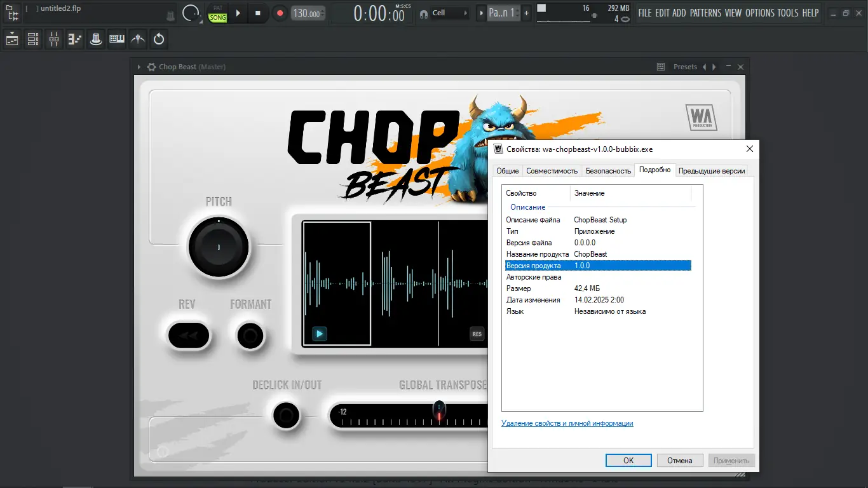Open Chop Beast plugin gear settings
This screenshot has height=488, width=868.
click(x=151, y=67)
